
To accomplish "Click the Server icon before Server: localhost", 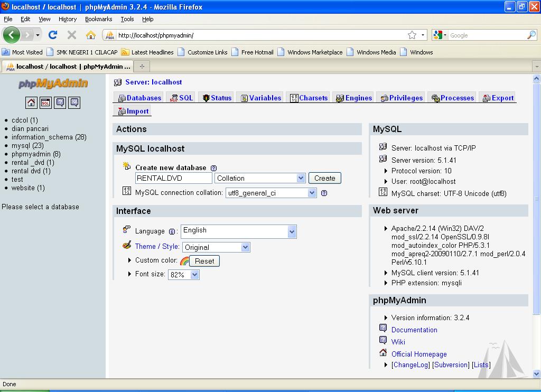I will (x=118, y=82).
